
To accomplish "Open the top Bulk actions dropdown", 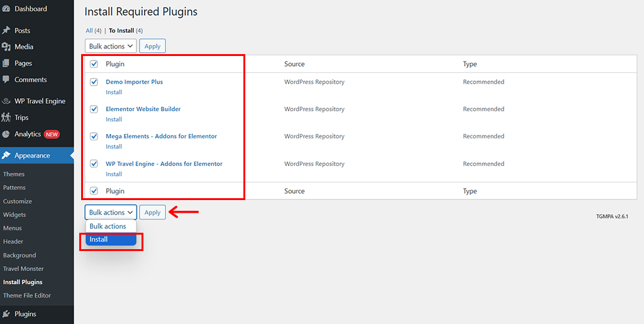I will [111, 46].
